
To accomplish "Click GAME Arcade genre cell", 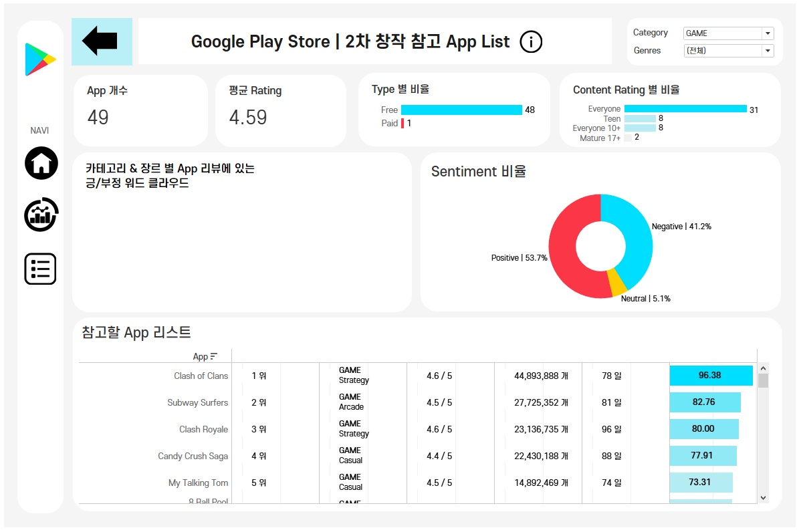I will (351, 402).
